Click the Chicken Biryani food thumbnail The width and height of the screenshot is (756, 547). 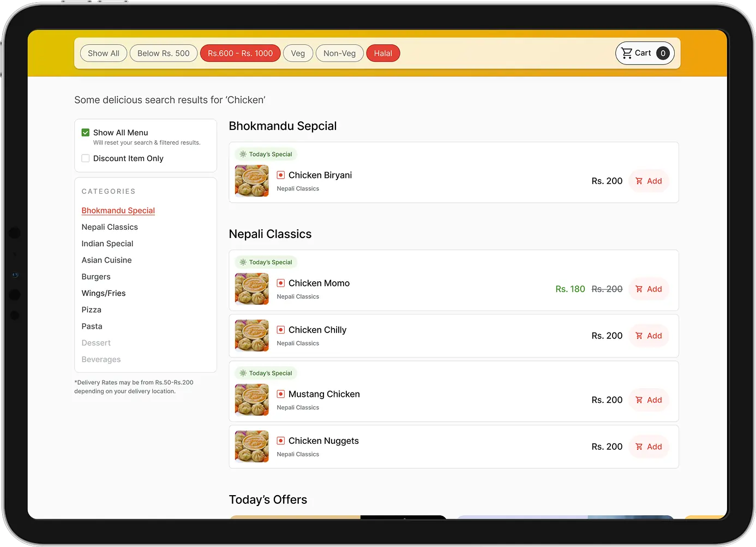[252, 181]
